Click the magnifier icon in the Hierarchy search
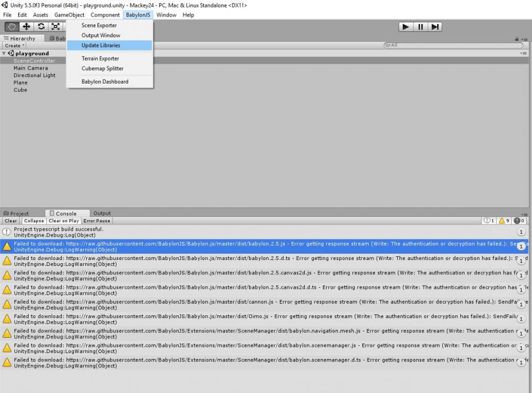 tap(387, 45)
